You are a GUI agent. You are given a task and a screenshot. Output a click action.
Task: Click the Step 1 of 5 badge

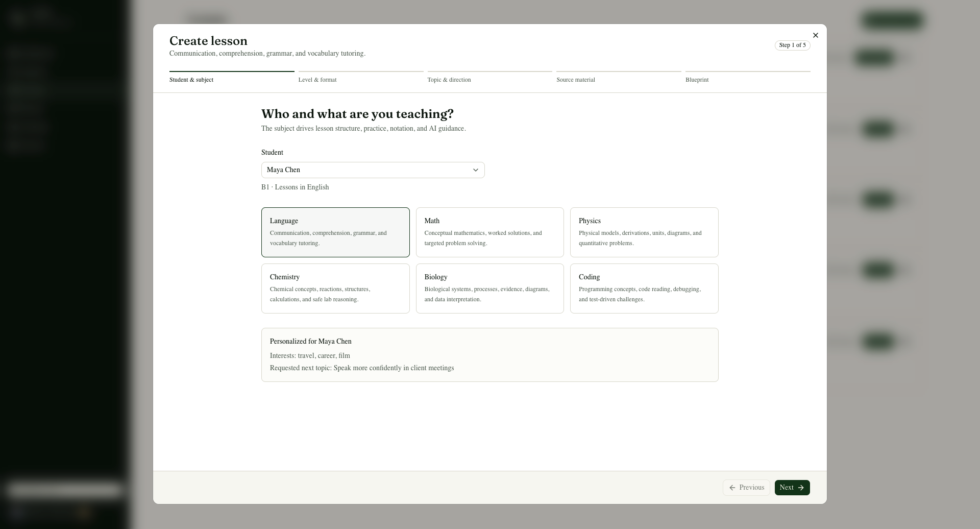792,45
